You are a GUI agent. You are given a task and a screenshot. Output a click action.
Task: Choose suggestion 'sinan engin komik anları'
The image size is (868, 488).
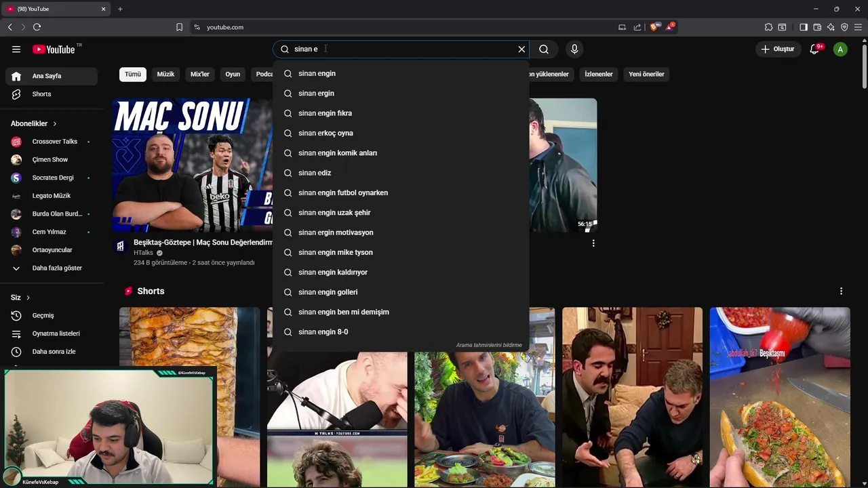[x=401, y=152]
